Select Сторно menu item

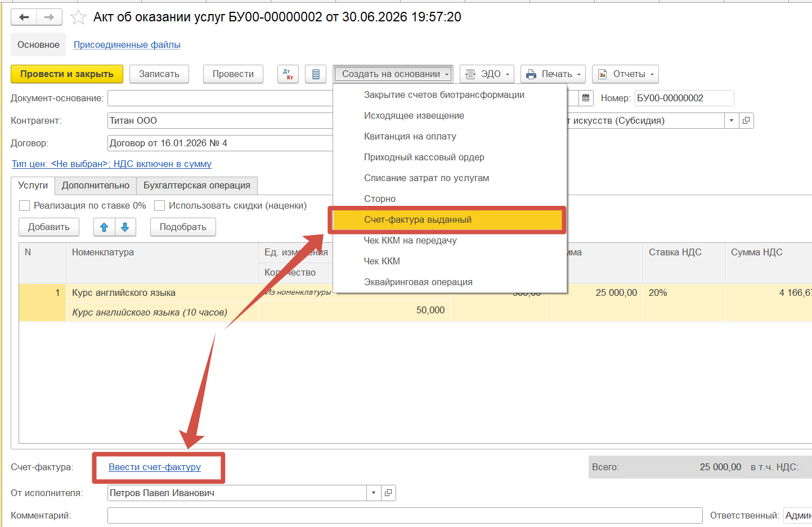pyautogui.click(x=450, y=199)
